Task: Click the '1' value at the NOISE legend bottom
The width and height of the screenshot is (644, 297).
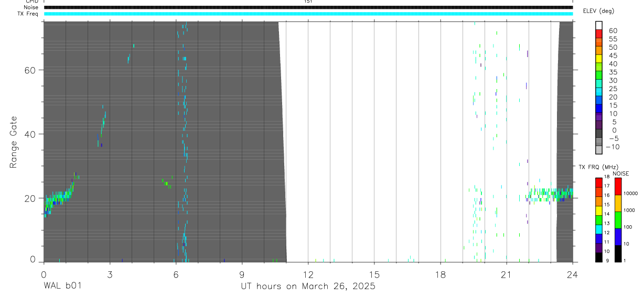Action: coord(625,260)
